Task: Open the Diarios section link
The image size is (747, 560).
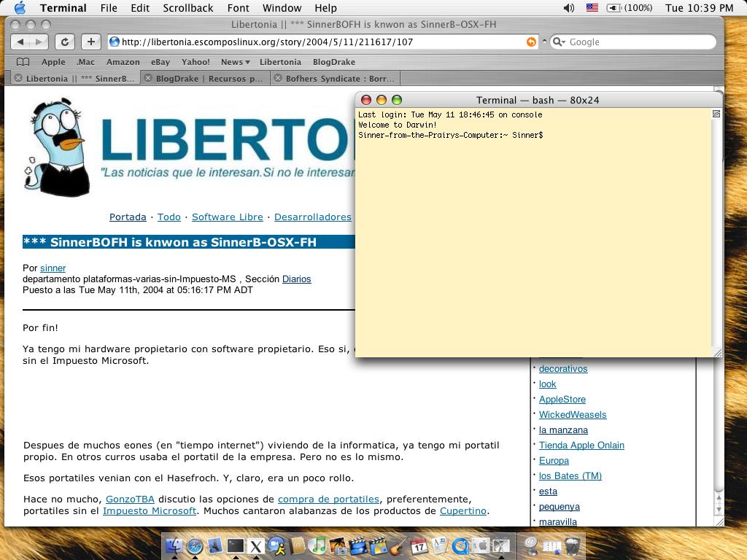Action: tap(297, 279)
